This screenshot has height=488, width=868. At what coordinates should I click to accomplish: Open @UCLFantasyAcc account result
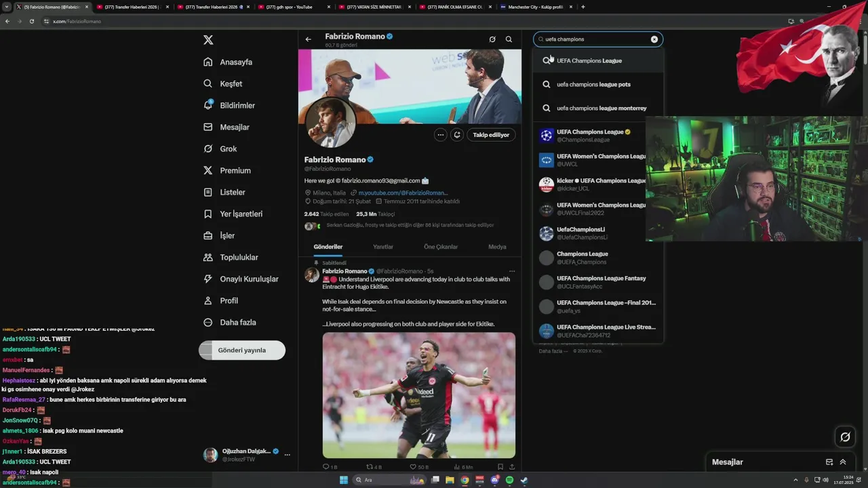pos(597,282)
